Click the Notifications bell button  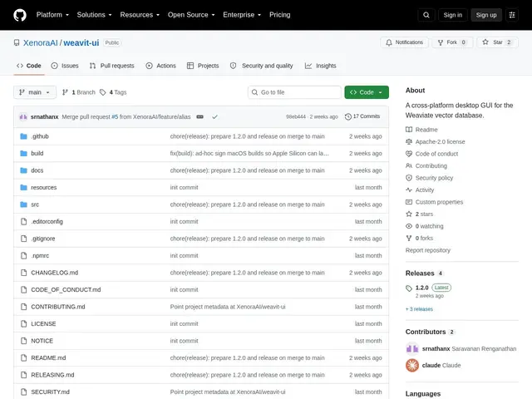point(404,42)
